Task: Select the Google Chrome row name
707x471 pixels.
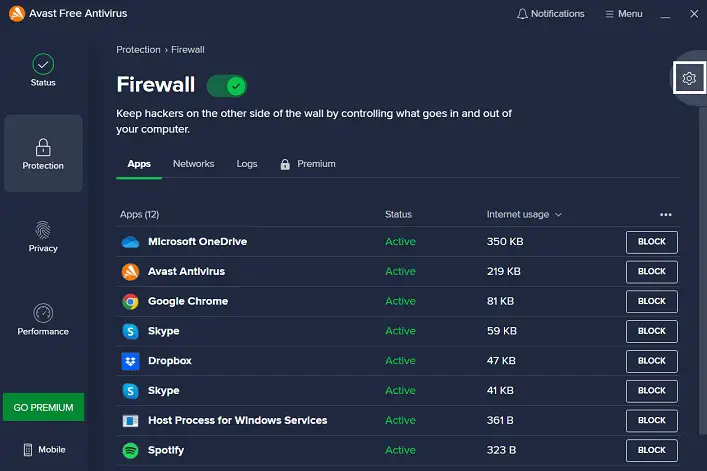Action: (x=188, y=302)
